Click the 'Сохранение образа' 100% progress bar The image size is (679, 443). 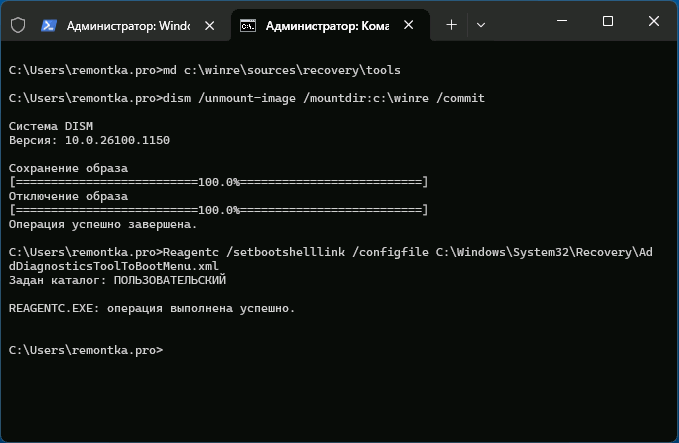pyautogui.click(x=218, y=182)
